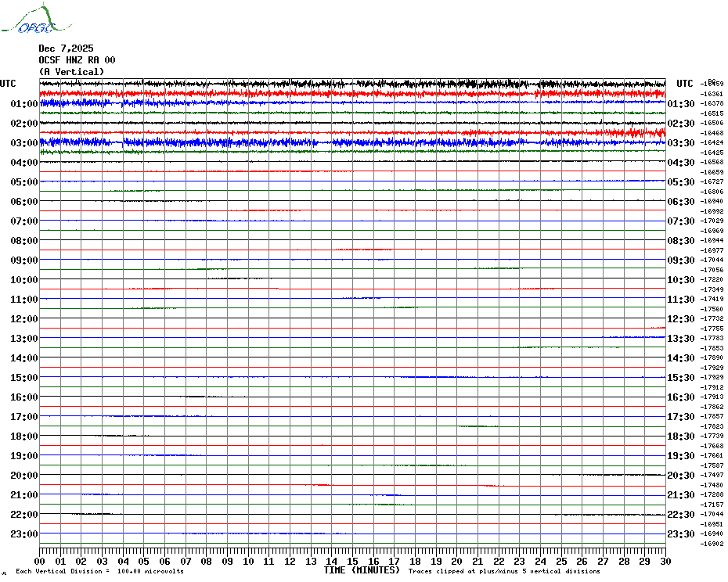Click minute label '30' on the bottom axis
This screenshot has height=582, width=728.
pos(665,562)
